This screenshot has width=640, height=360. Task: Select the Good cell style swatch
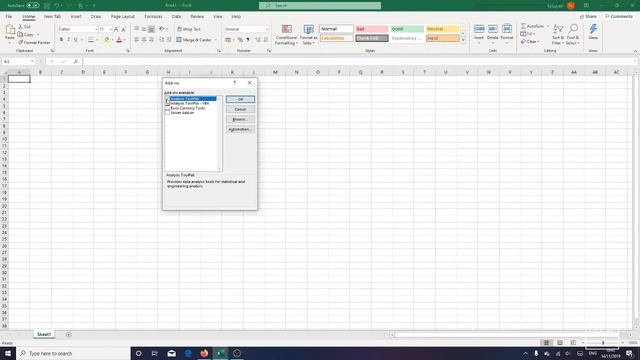(407, 29)
